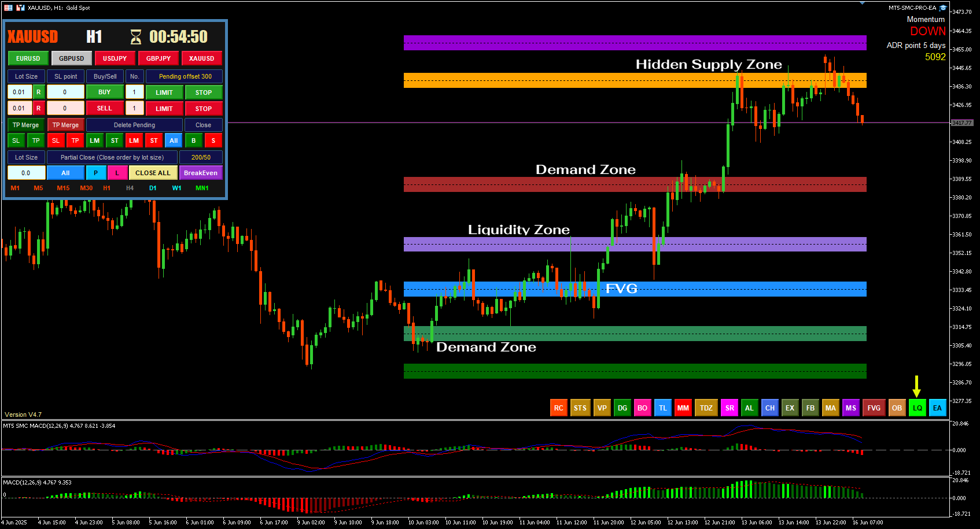
Task: Click the graduation cap EA icon
Action: (943, 8)
